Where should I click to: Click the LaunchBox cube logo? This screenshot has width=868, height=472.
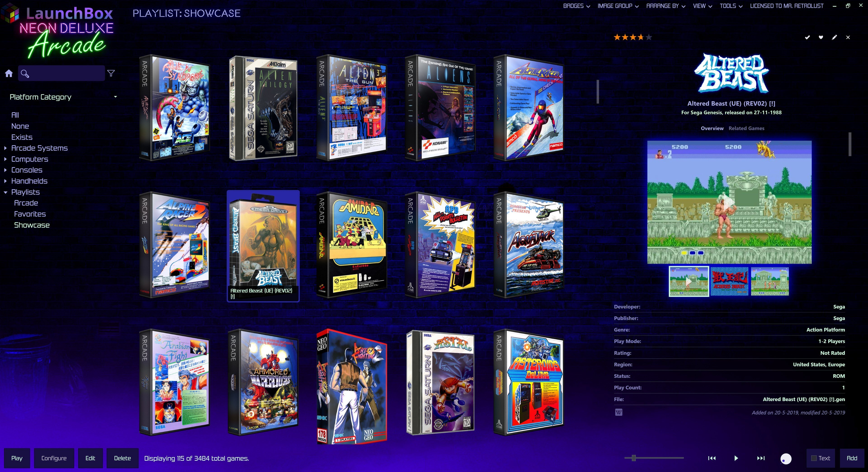[10, 14]
